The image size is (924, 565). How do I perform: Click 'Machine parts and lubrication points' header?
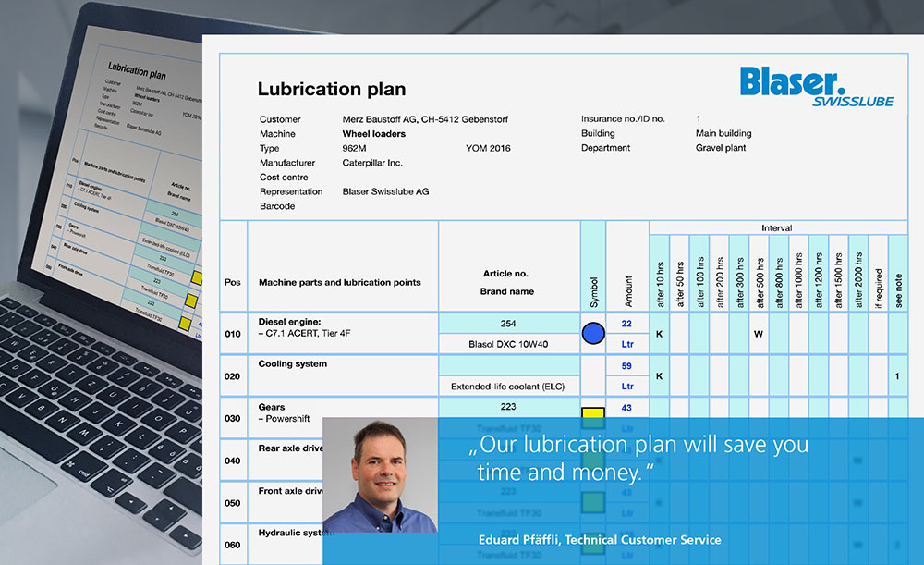pyautogui.click(x=340, y=282)
